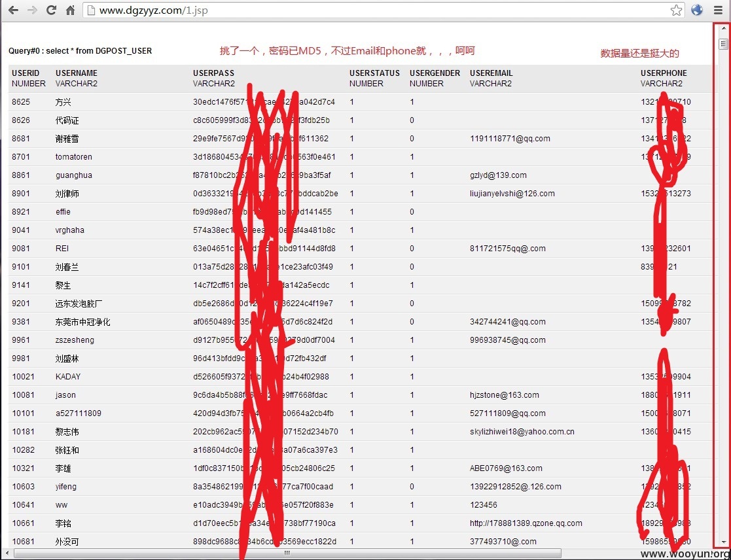Image resolution: width=731 pixels, height=560 pixels.
Task: Click username cell effie
Action: [x=63, y=212]
